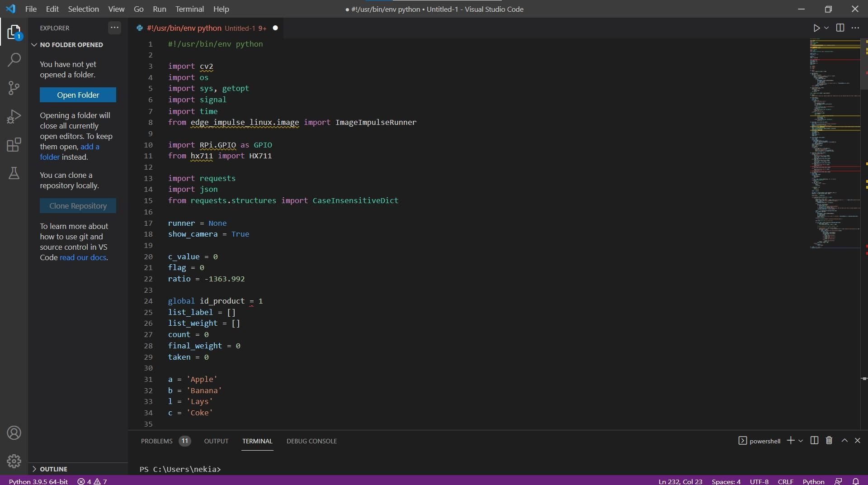Image resolution: width=868 pixels, height=485 pixels.
Task: Toggle the Explorer view in activity bar
Action: (14, 32)
